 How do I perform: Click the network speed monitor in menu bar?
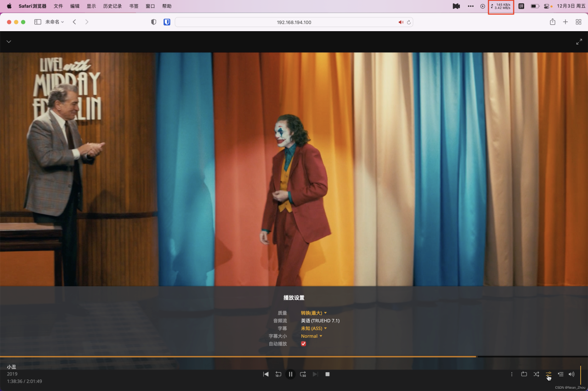point(501,6)
